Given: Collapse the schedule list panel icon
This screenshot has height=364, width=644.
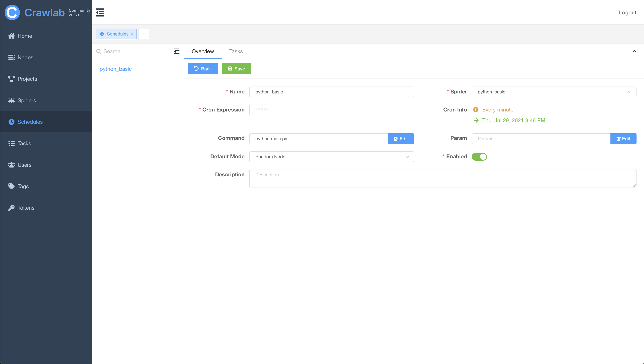Looking at the screenshot, I should pos(177,51).
